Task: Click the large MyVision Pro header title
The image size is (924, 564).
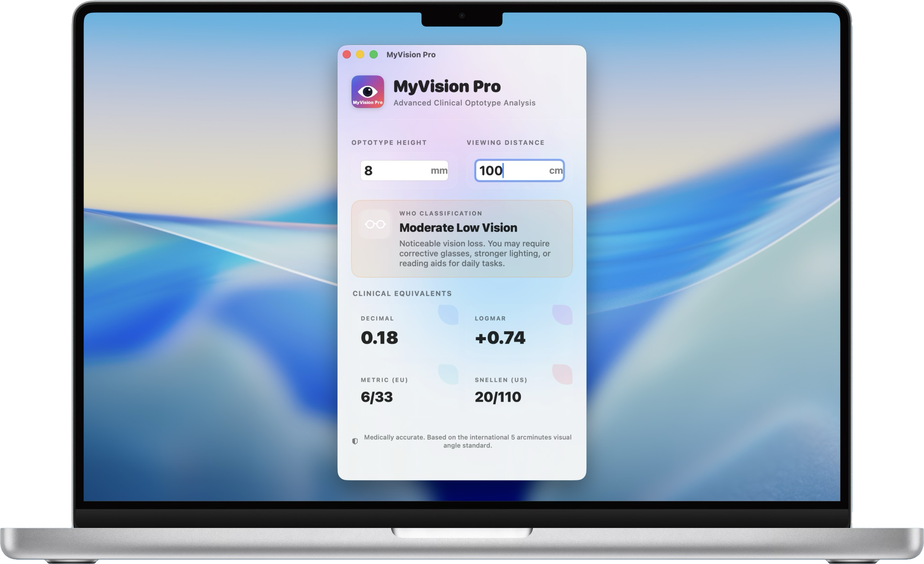Action: click(447, 86)
